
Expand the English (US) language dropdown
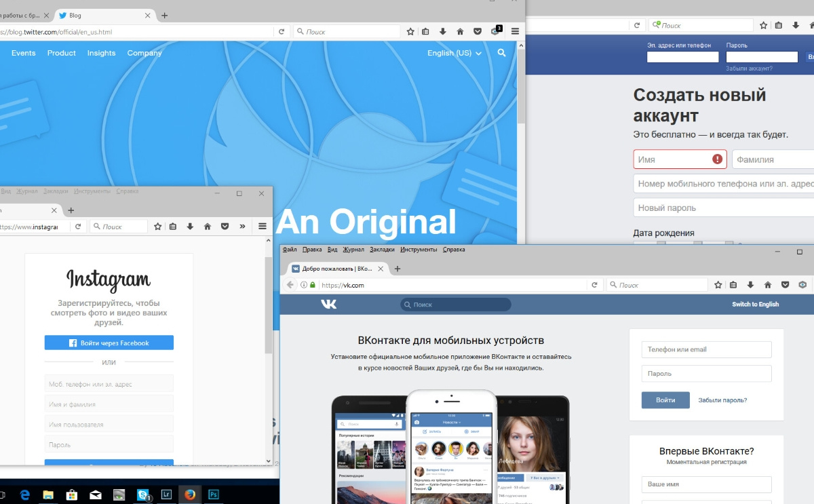coord(454,53)
